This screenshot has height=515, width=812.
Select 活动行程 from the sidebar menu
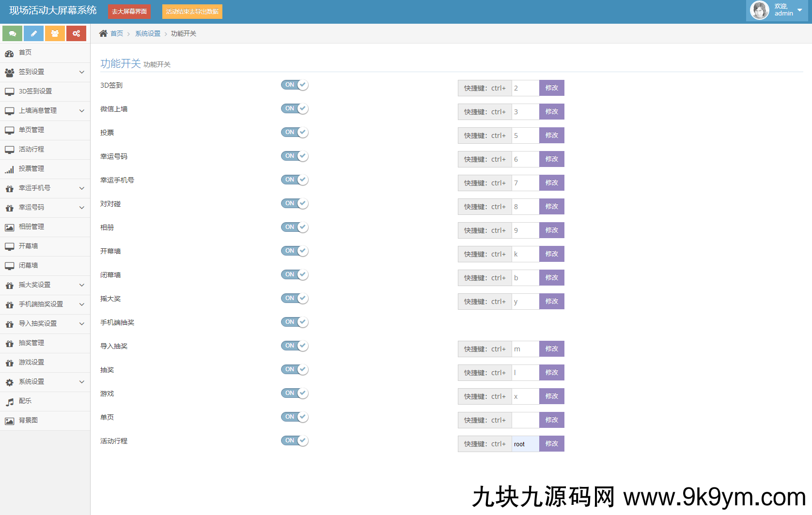(x=31, y=150)
